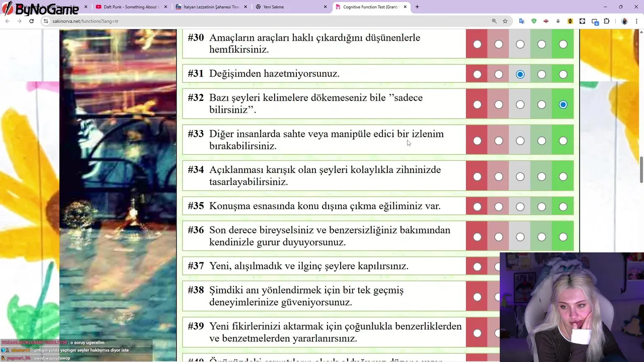Open a new browser tab

click(x=417, y=7)
